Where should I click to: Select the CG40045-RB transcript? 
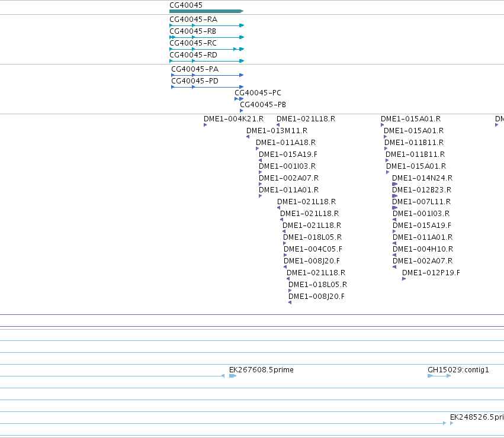[207, 37]
